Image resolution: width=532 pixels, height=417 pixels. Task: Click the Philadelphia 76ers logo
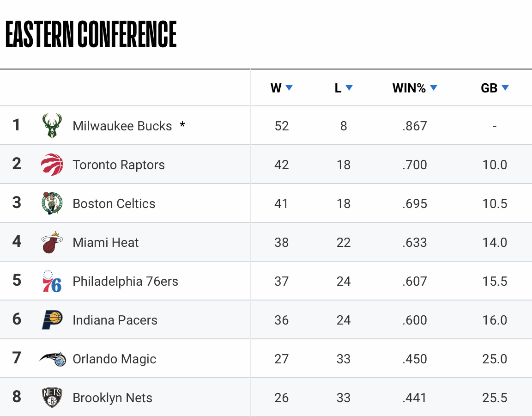click(x=52, y=281)
